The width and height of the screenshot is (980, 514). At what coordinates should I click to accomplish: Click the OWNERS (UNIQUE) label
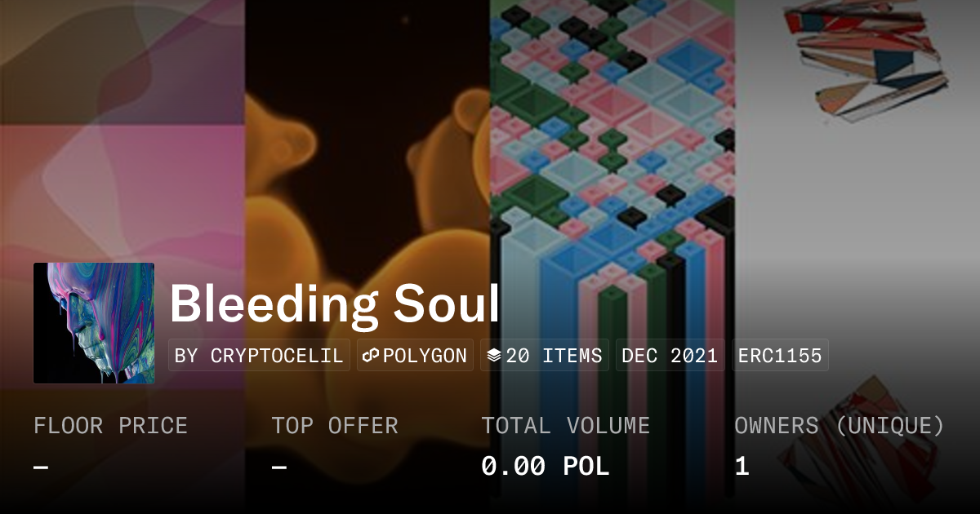click(839, 426)
